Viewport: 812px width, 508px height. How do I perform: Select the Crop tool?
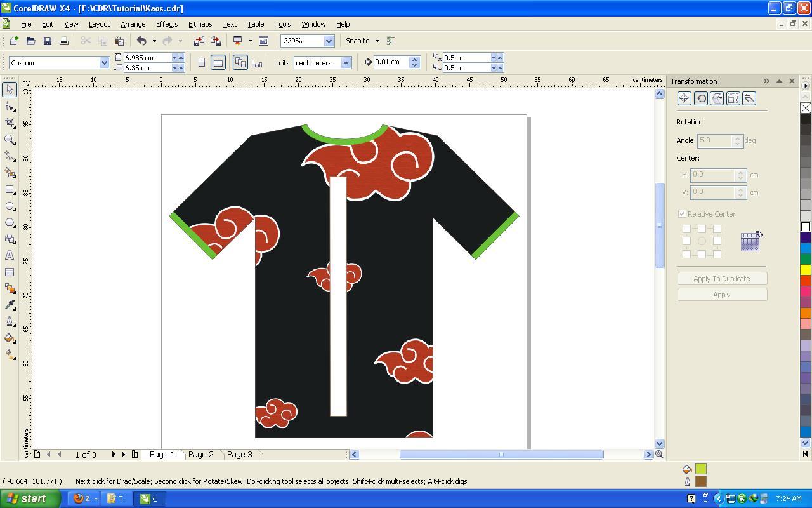[x=10, y=123]
